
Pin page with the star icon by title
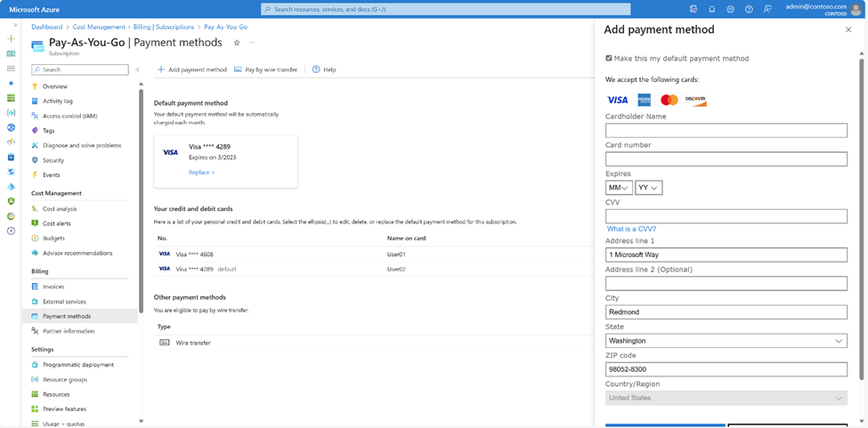237,43
